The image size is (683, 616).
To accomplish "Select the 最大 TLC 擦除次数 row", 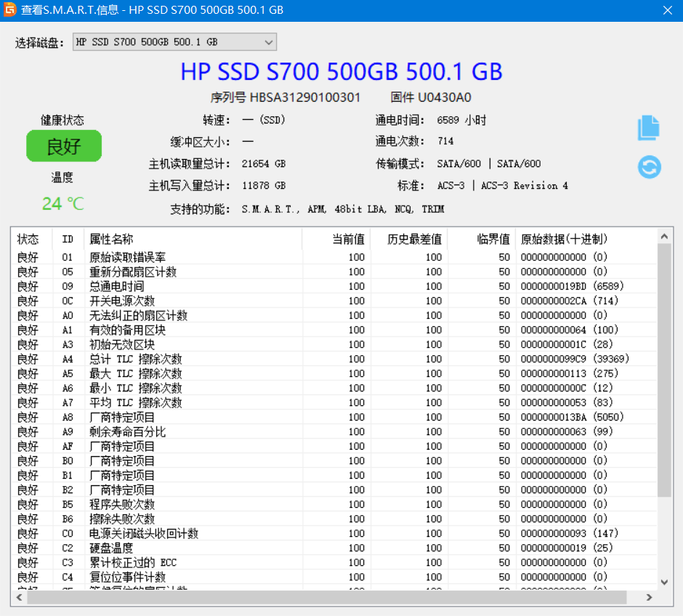I will coord(334,373).
